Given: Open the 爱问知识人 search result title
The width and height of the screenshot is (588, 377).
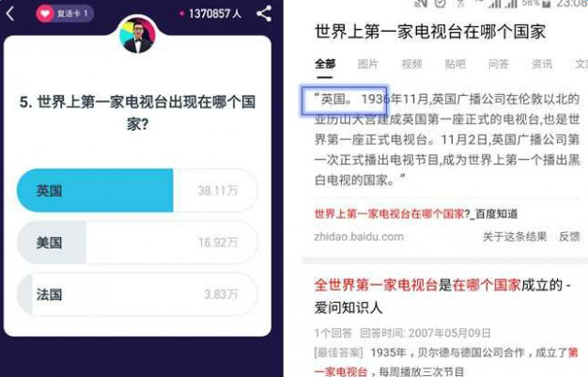Looking at the screenshot, I should coord(442,296).
